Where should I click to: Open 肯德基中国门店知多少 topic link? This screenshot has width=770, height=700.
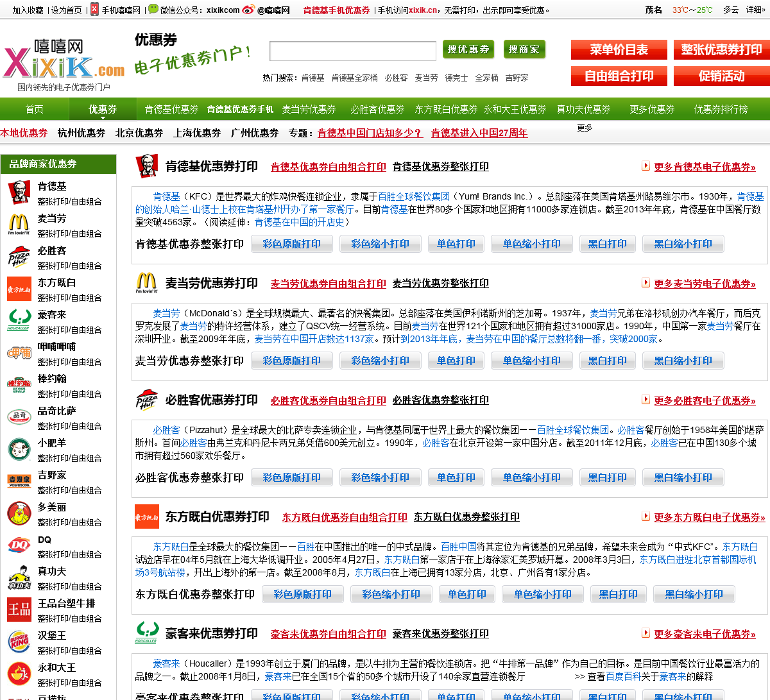pos(370,133)
